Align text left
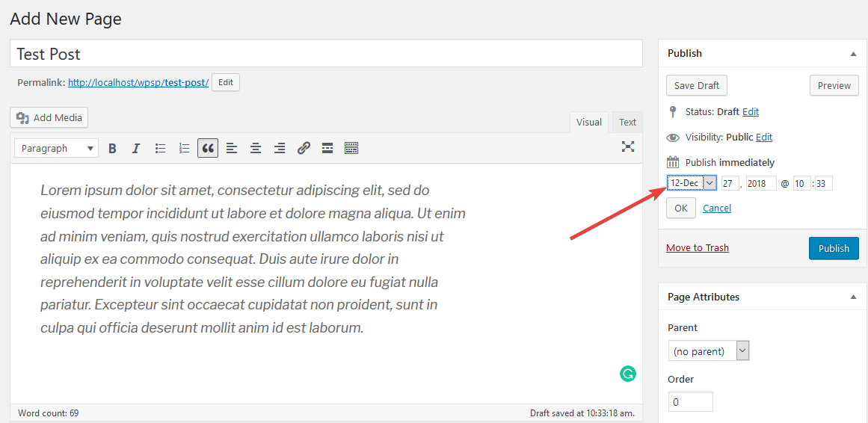868x423 pixels. [x=232, y=149]
